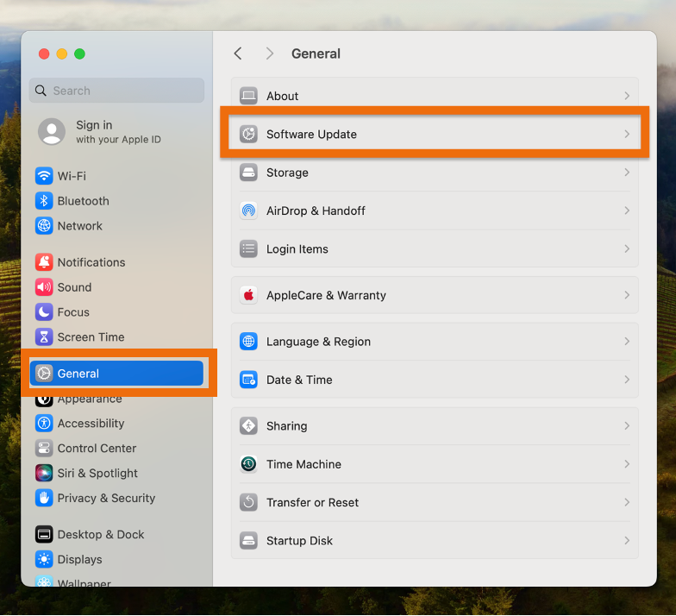Click the Network globe icon
The image size is (676, 616).
[44, 226]
